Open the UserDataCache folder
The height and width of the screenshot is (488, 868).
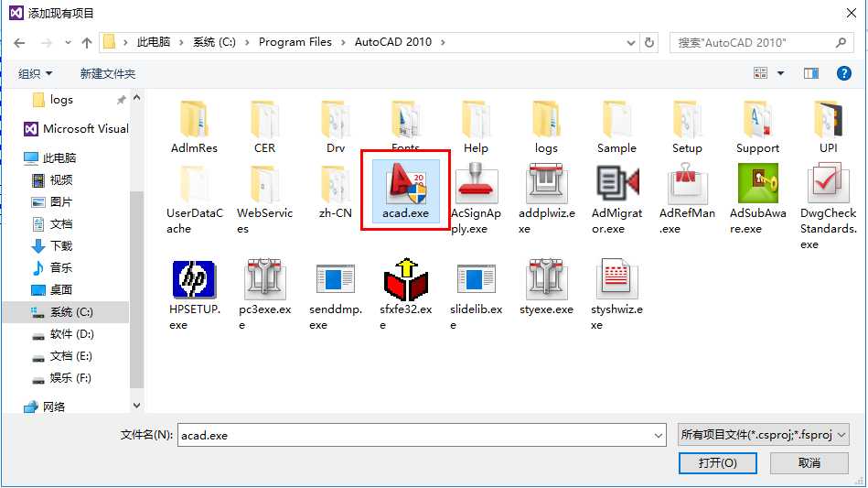point(194,184)
